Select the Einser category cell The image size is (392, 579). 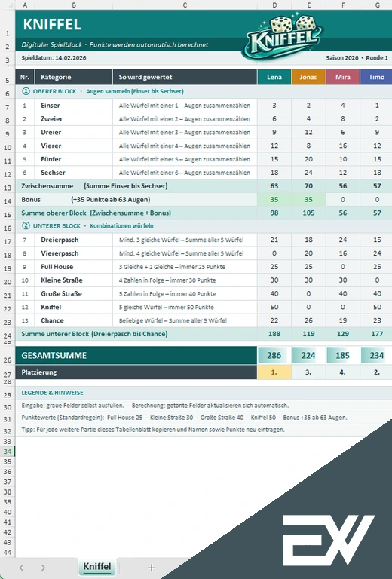[x=74, y=106]
